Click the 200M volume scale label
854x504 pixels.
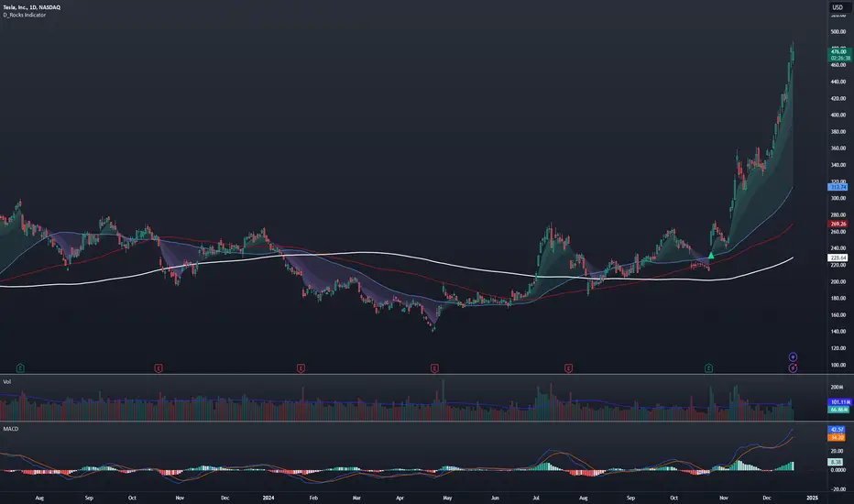[837, 388]
